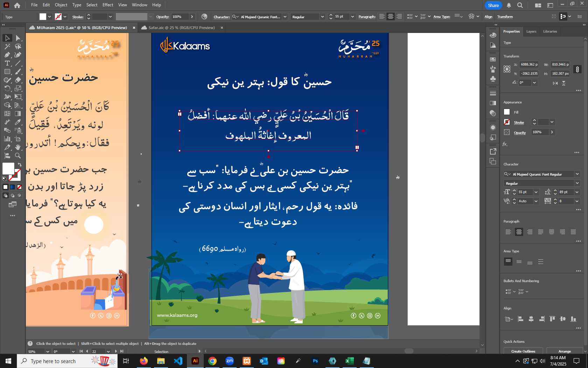Select the Eraser tool
The width and height of the screenshot is (588, 368).
(x=18, y=80)
